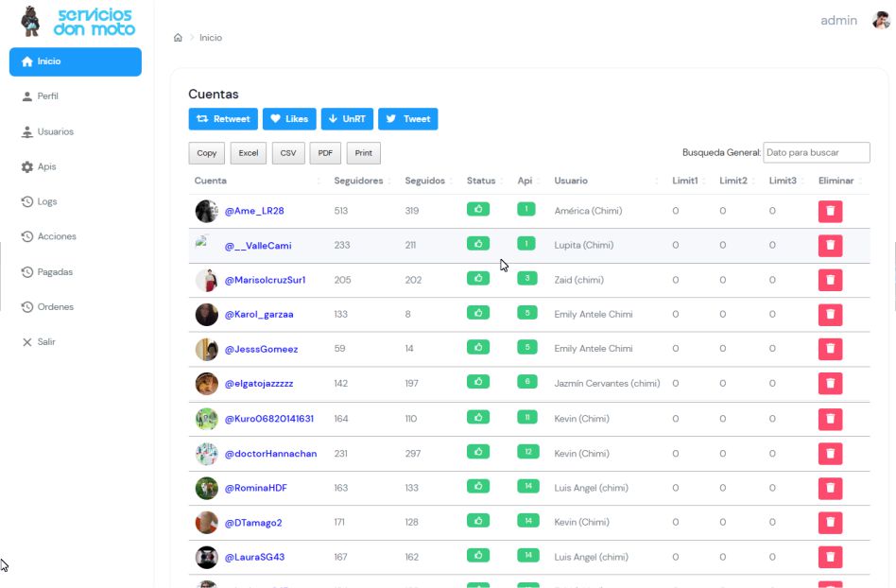
Task: Open Logs in the sidebar
Action: [47, 201]
